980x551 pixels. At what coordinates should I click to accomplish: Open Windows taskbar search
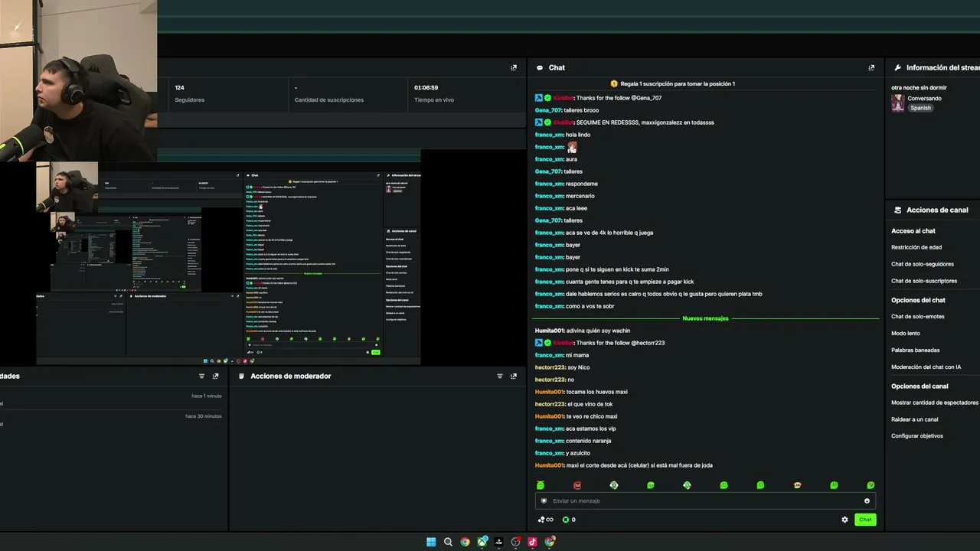coord(448,542)
